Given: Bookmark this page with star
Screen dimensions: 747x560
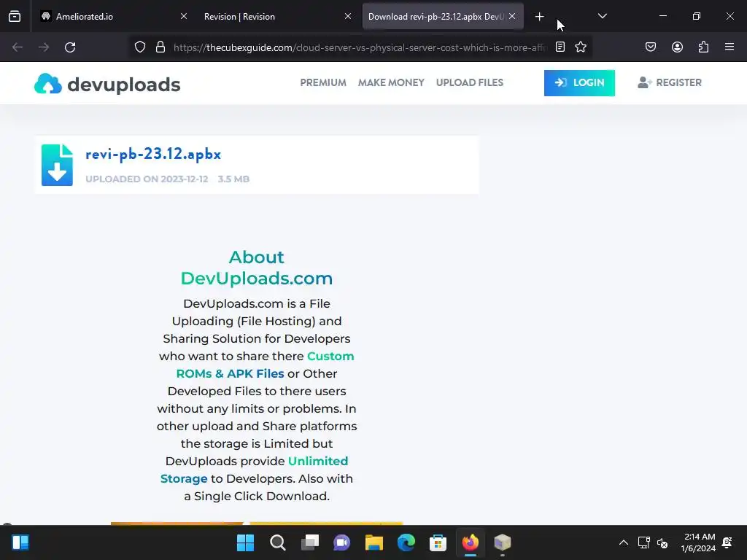Looking at the screenshot, I should point(580,47).
